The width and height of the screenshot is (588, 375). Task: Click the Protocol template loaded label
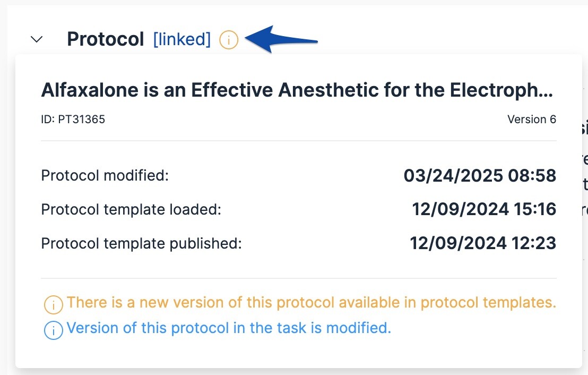tap(131, 210)
